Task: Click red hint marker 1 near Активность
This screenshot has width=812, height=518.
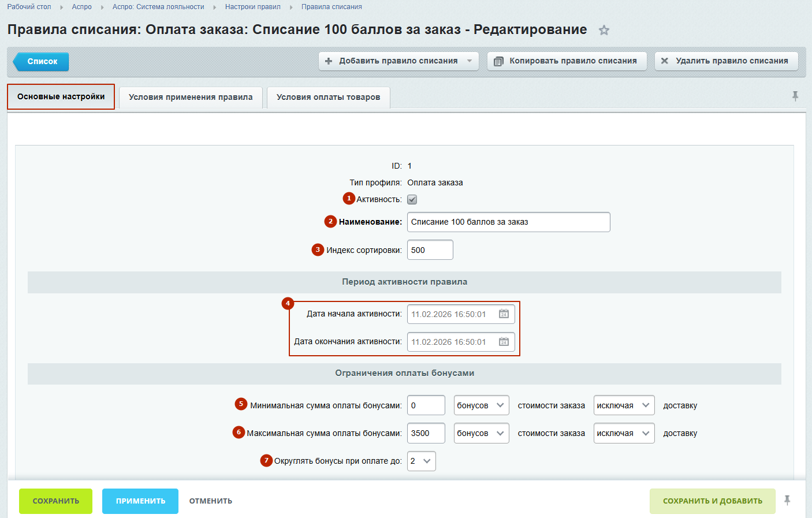Action: tap(349, 199)
